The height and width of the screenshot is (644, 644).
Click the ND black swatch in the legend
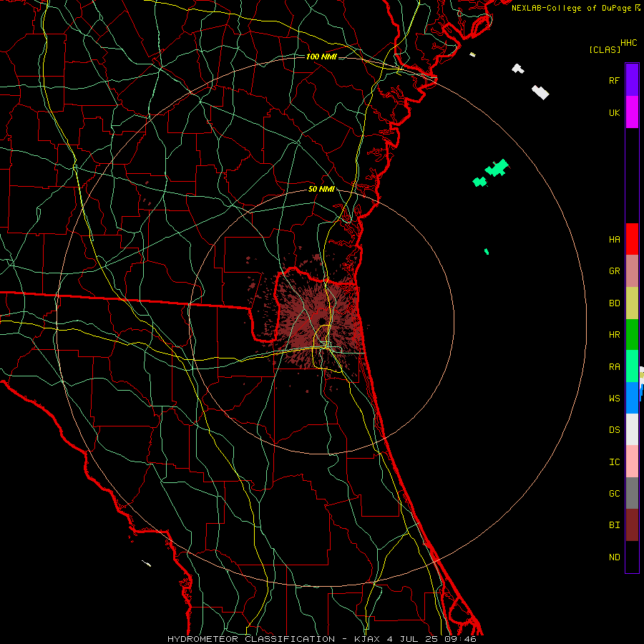[632, 557]
